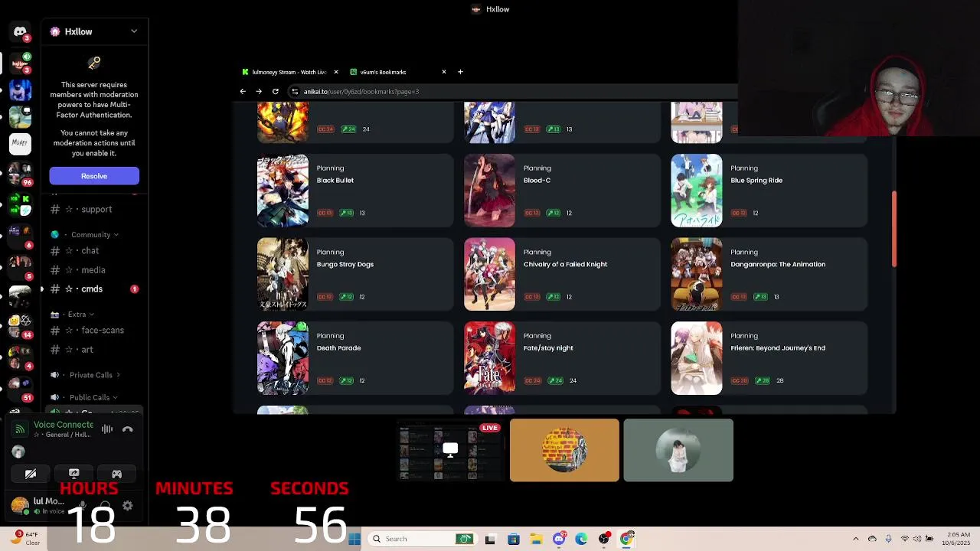Open Blue Spring Ride bookmark title
This screenshot has width=980, height=551.
click(756, 181)
